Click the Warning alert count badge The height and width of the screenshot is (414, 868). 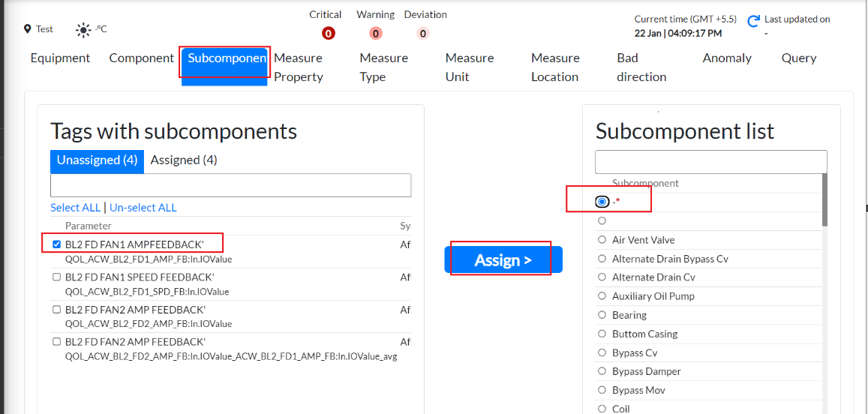tap(376, 33)
